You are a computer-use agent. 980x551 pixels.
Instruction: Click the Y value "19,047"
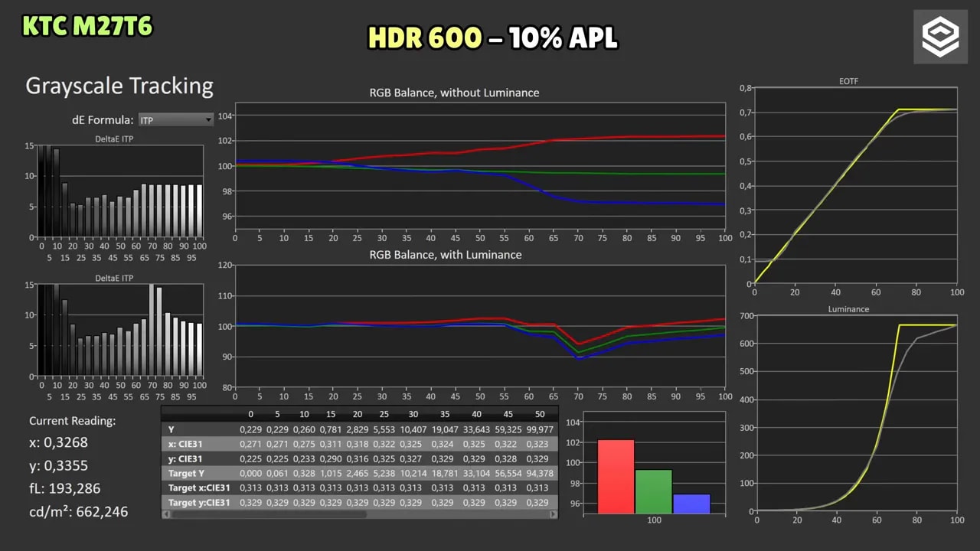point(446,429)
